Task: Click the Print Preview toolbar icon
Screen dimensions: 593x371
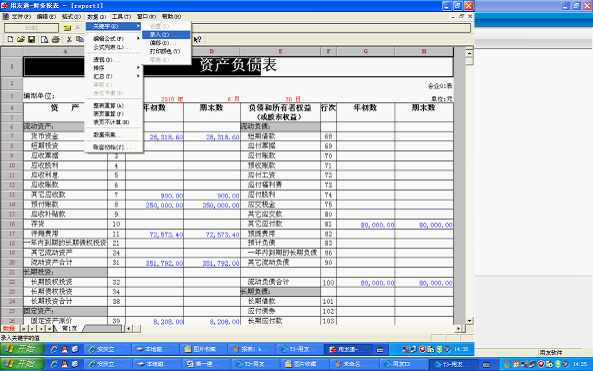Action: [44, 39]
